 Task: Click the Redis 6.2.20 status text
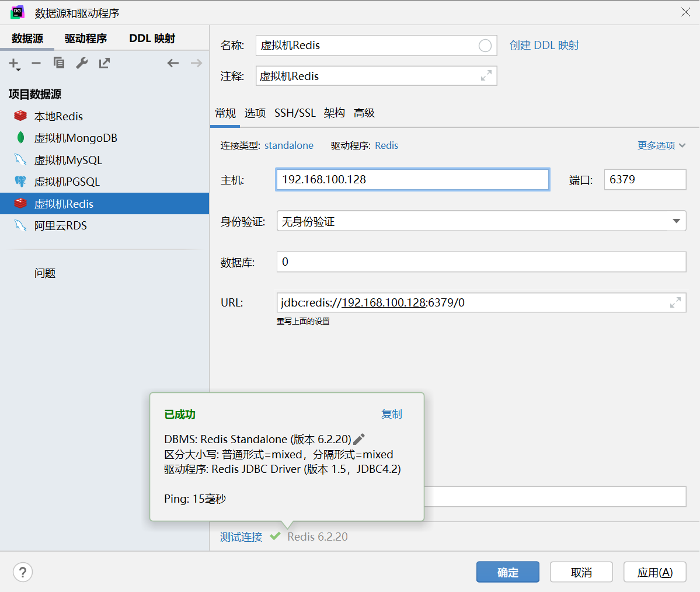point(318,537)
